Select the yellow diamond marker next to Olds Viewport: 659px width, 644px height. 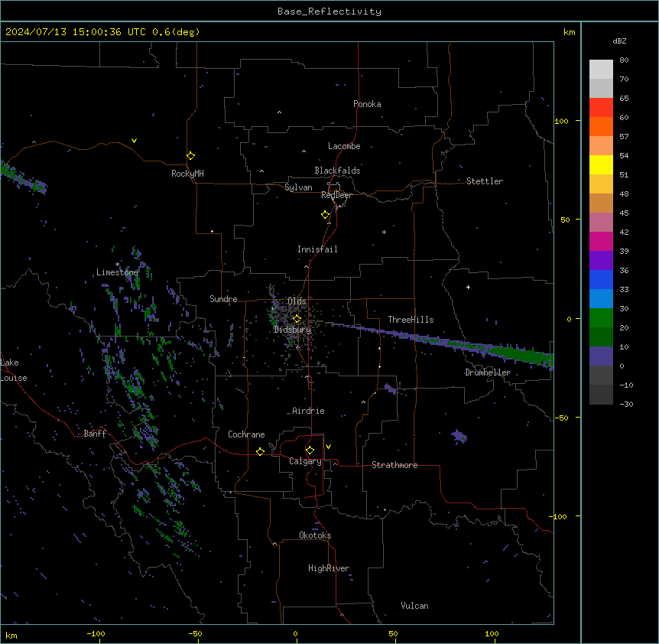[297, 319]
